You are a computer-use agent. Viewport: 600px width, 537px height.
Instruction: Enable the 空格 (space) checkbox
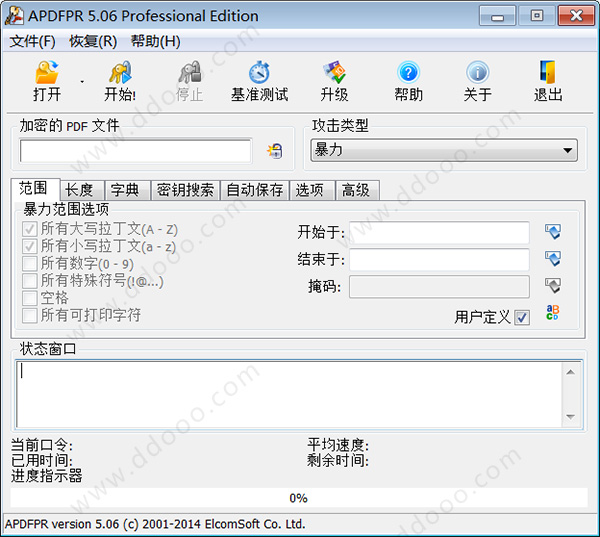29,298
